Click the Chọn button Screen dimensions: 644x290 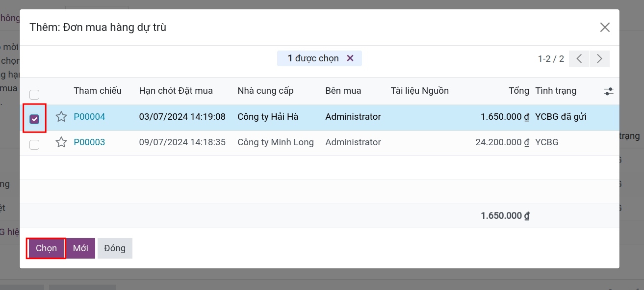pos(46,248)
